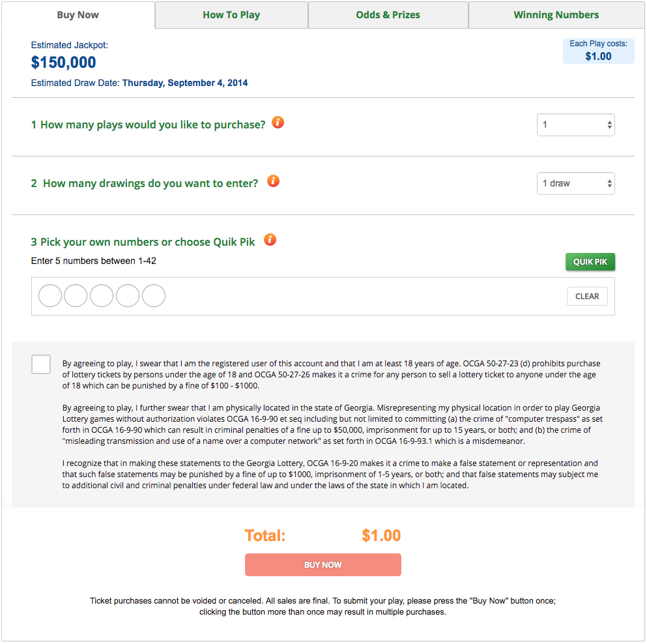Screen dimensions: 647x644
Task: Click the fifth number entry circle
Action: point(154,296)
